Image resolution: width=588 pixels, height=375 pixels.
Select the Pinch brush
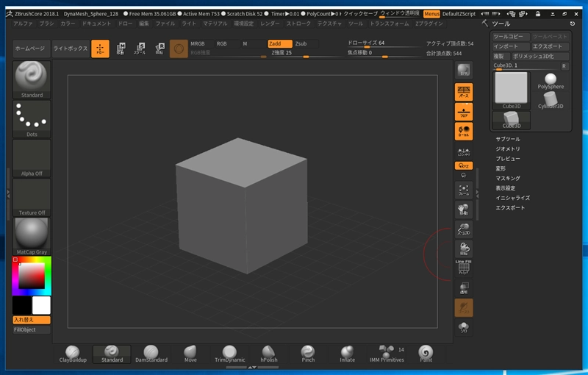tap(308, 354)
